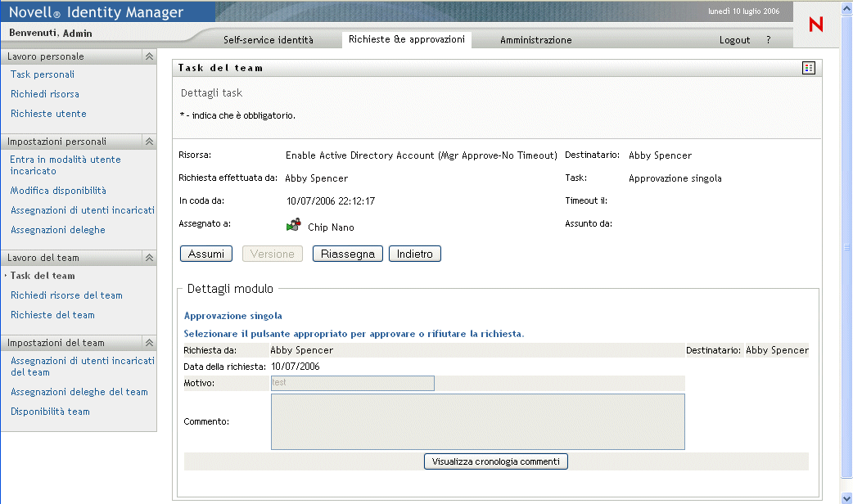Click the Assumi button
Image resolution: width=853 pixels, height=504 pixels.
(206, 254)
